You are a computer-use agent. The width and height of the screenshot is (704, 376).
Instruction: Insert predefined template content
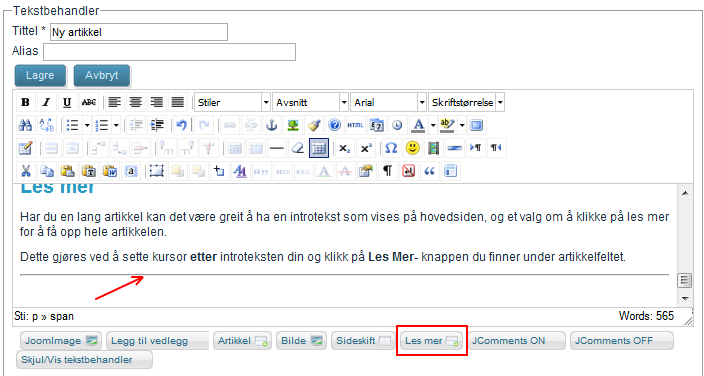(x=450, y=171)
